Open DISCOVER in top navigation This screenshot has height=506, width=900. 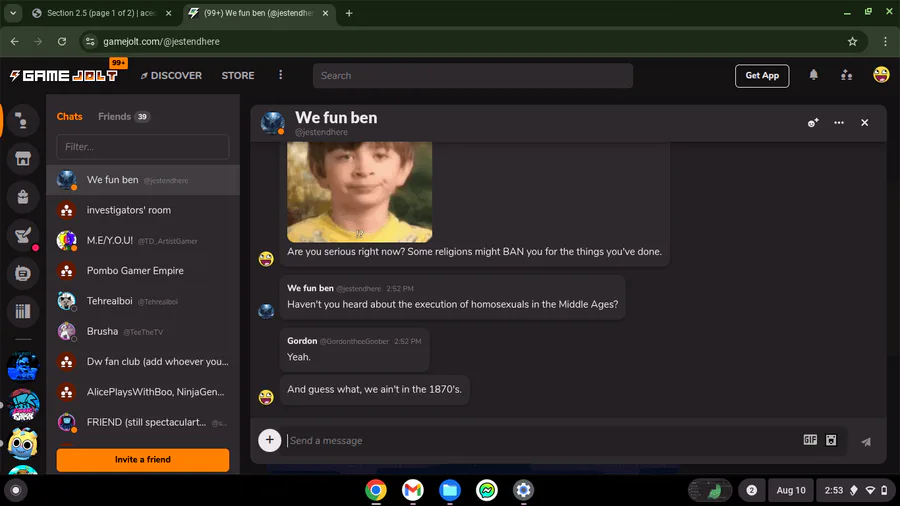click(171, 75)
